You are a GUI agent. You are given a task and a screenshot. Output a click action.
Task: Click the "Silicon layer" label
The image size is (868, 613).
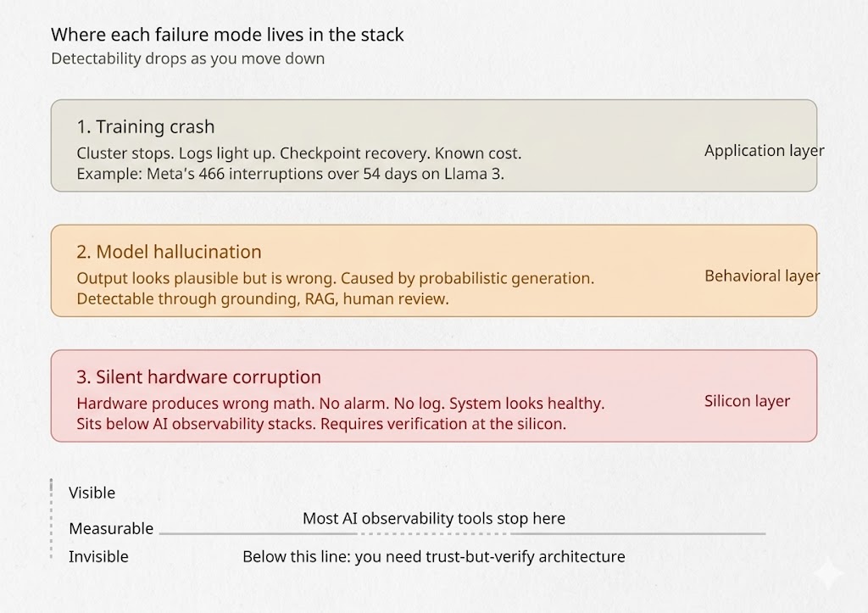(x=747, y=401)
